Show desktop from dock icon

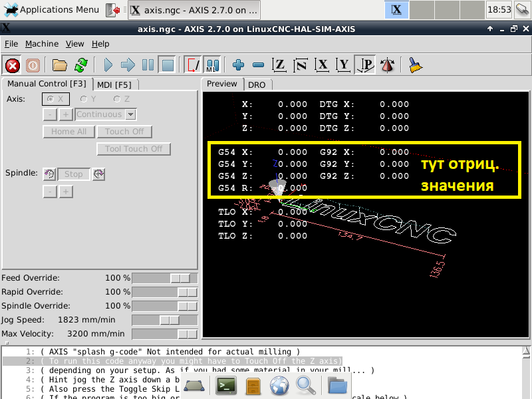pyautogui.click(x=194, y=386)
